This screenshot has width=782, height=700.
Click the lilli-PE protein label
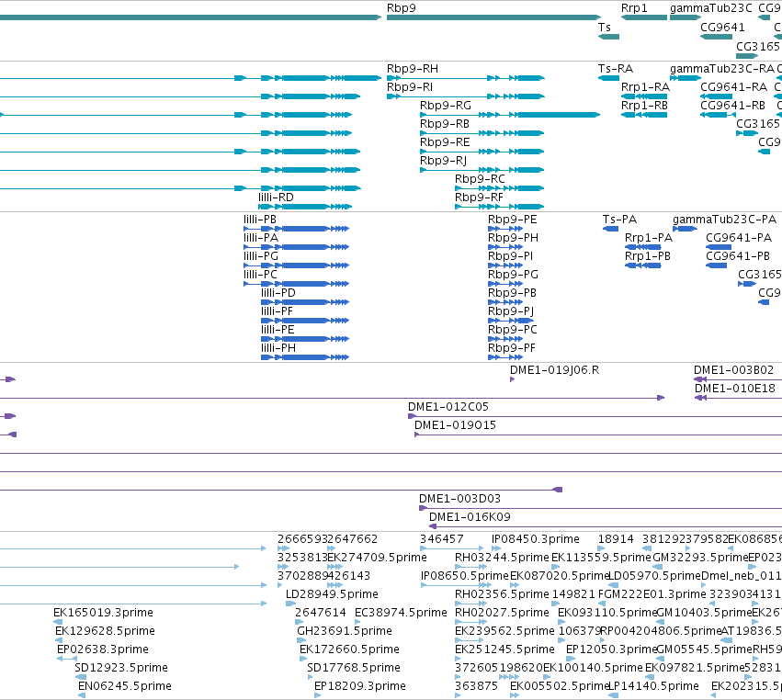tap(278, 330)
